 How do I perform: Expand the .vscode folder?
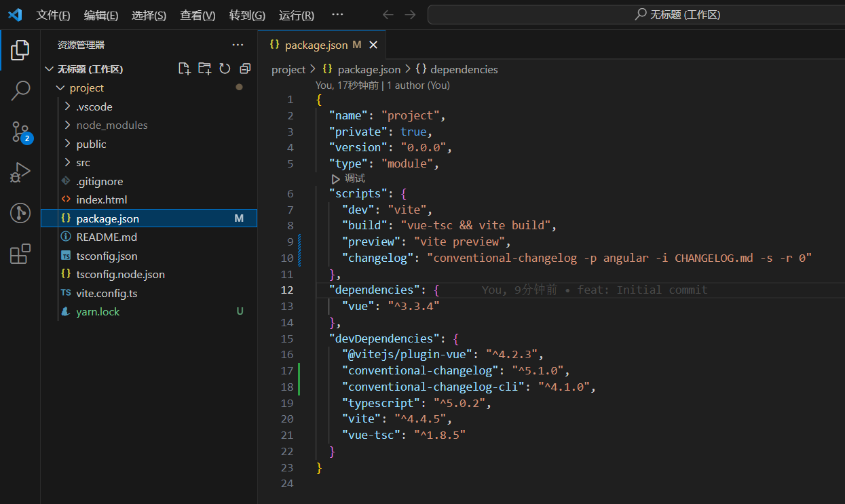pyautogui.click(x=67, y=106)
